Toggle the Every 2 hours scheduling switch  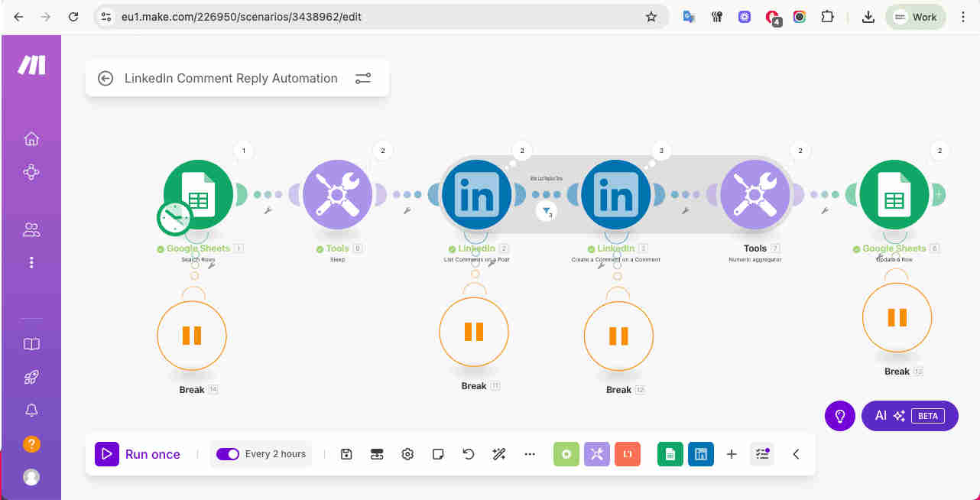coord(228,454)
